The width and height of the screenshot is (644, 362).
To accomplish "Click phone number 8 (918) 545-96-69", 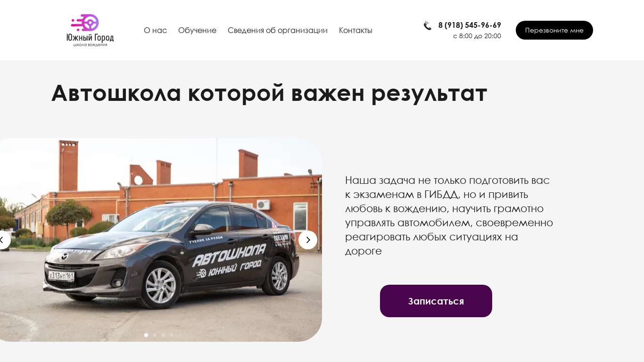I will 470,25.
